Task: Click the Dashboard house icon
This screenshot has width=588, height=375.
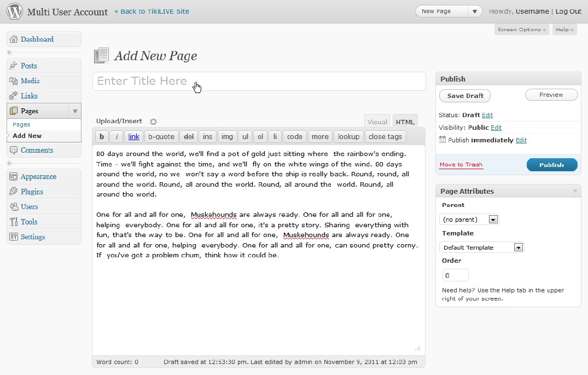Action: [x=14, y=39]
